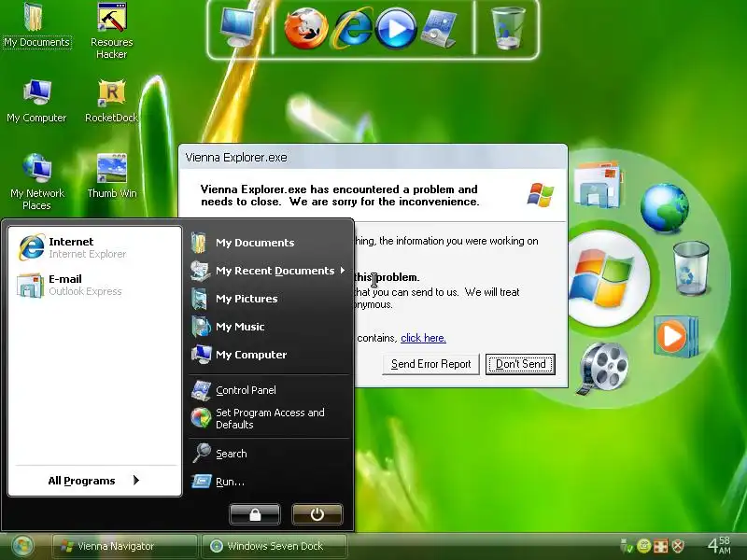Click the taskbar clock showing 4:58 AM
The image size is (747, 560).
[x=719, y=546]
